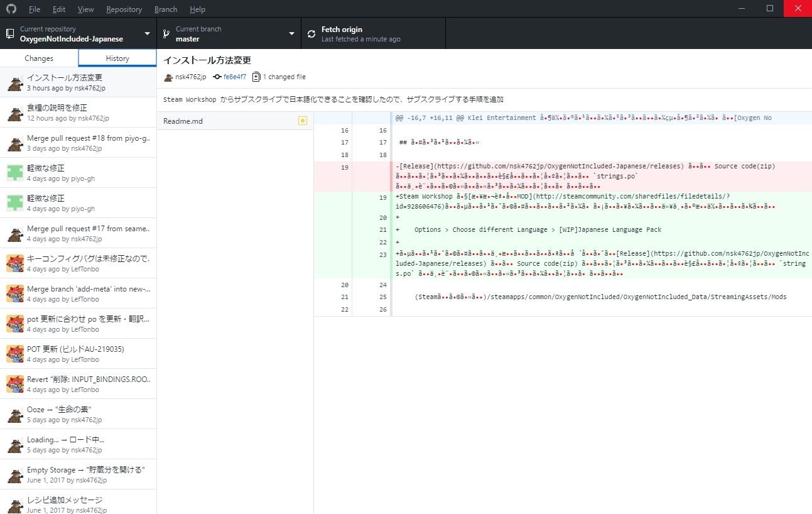Open the Edit menu
This screenshot has width=812, height=514.
[x=59, y=9]
